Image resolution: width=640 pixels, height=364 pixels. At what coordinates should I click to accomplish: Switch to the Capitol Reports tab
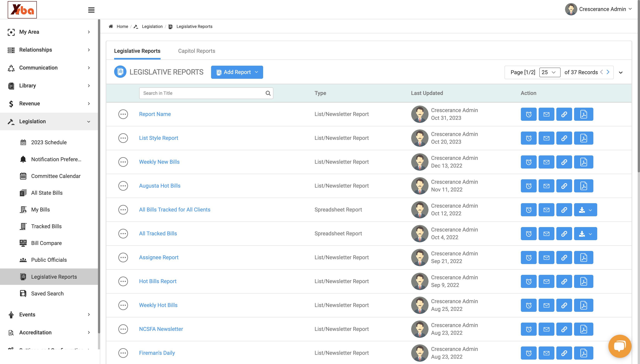coord(196,51)
